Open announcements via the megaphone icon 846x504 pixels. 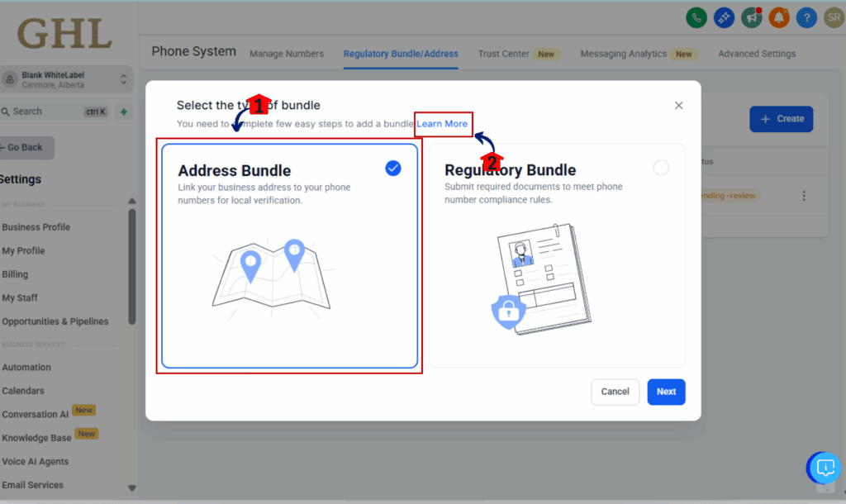click(x=751, y=17)
